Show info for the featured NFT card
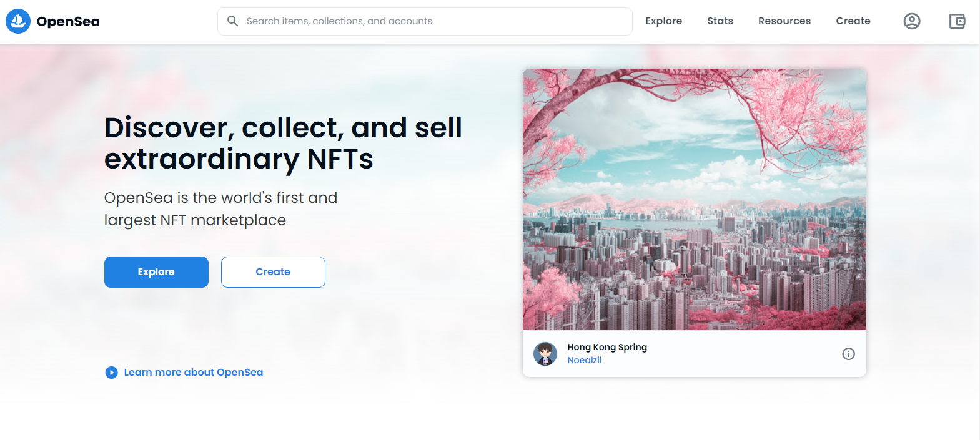This screenshot has height=440, width=980. coord(848,354)
